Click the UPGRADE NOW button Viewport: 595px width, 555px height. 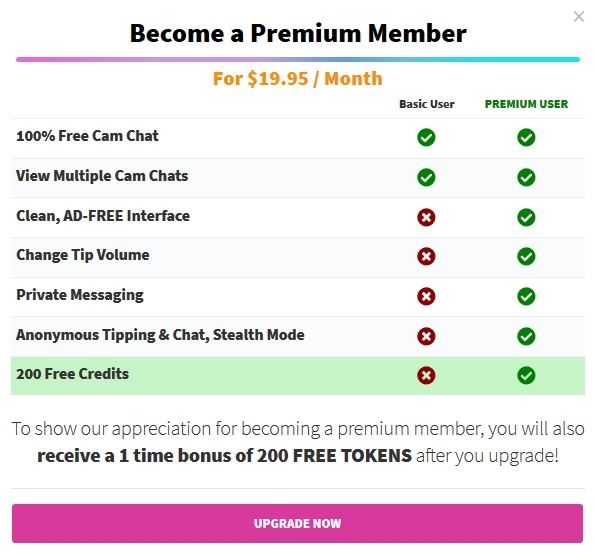pyautogui.click(x=298, y=523)
